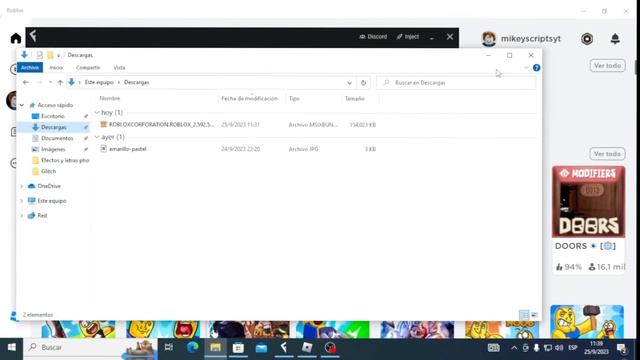
Task: Switch to the Vista ribbon tab
Action: pos(119,68)
